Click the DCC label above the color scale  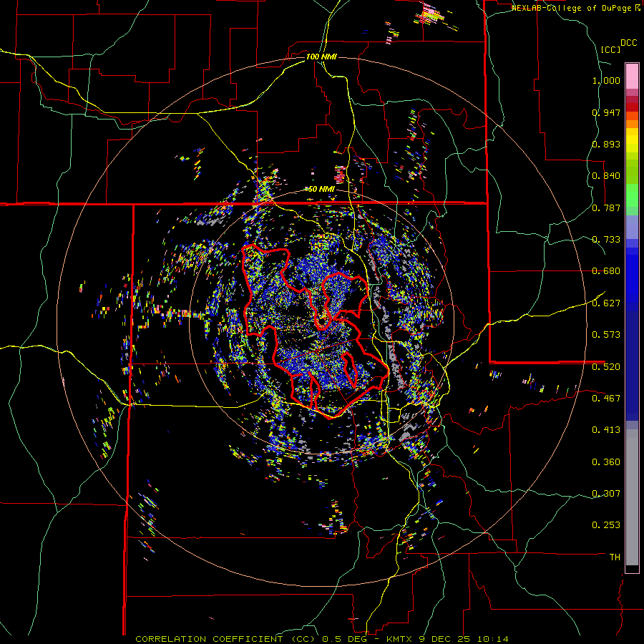pyautogui.click(x=628, y=43)
